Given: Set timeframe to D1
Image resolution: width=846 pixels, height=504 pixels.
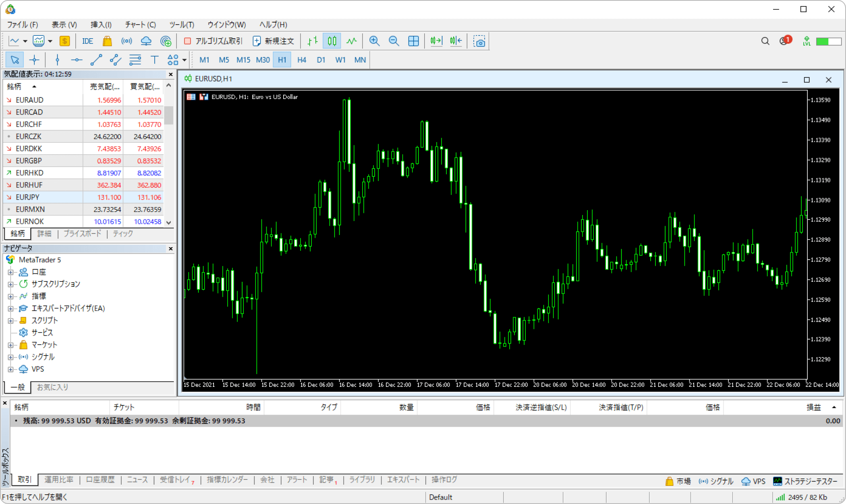Looking at the screenshot, I should 321,60.
